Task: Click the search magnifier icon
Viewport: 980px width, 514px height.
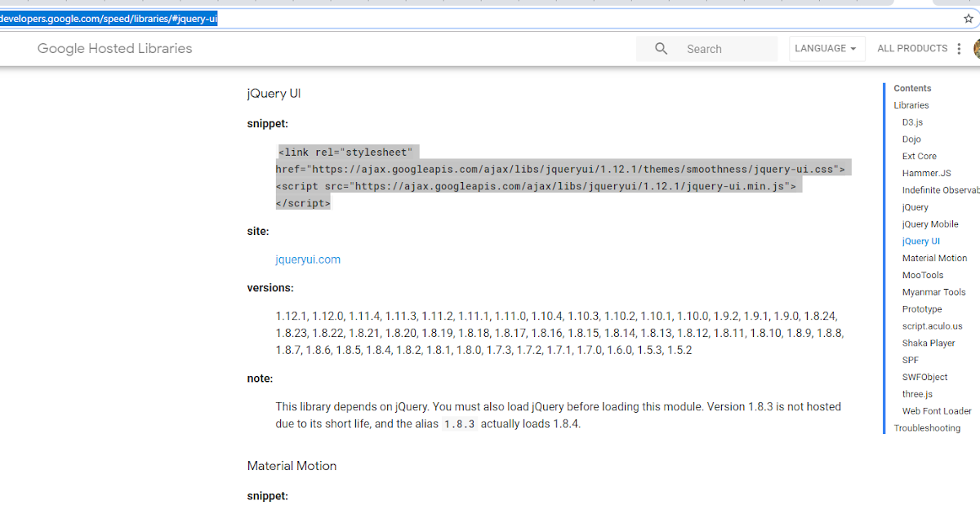Action: point(661,49)
